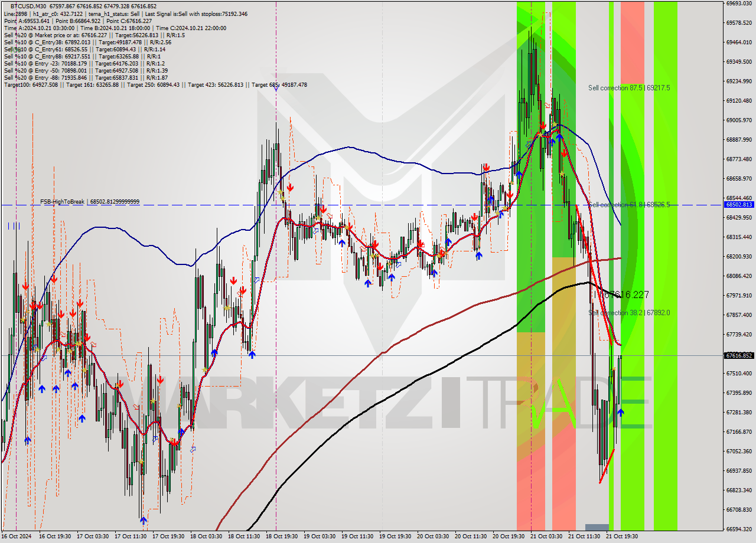Image resolution: width=756 pixels, height=543 pixels.
Task: Click price axis value 67052.360
Action: pyautogui.click(x=738, y=451)
